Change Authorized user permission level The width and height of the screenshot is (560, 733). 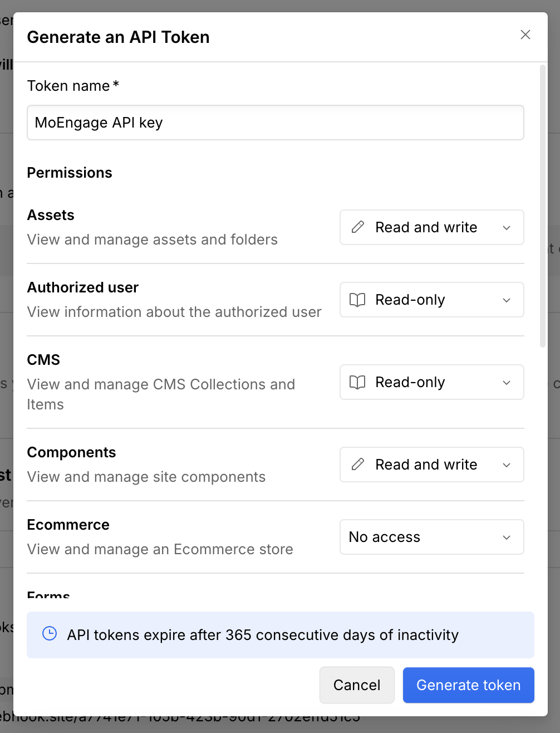[431, 300]
